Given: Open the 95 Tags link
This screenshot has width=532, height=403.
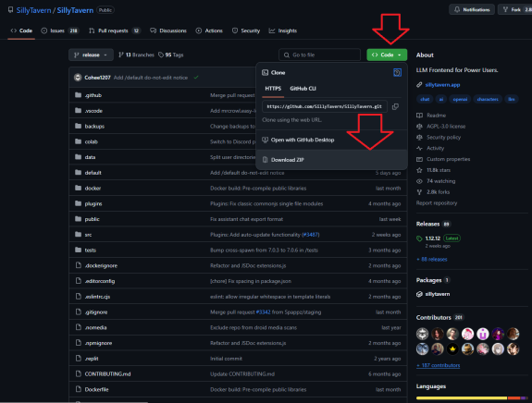Looking at the screenshot, I should click(171, 55).
